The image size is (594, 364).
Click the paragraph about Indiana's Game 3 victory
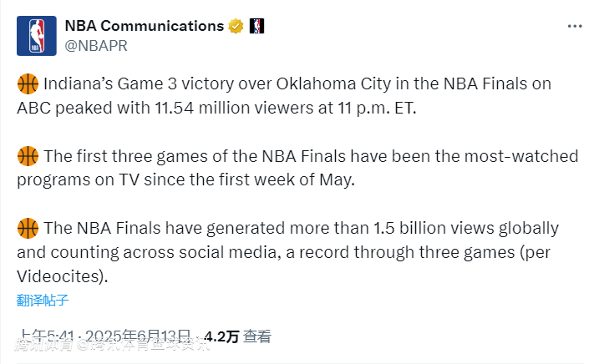(x=284, y=96)
